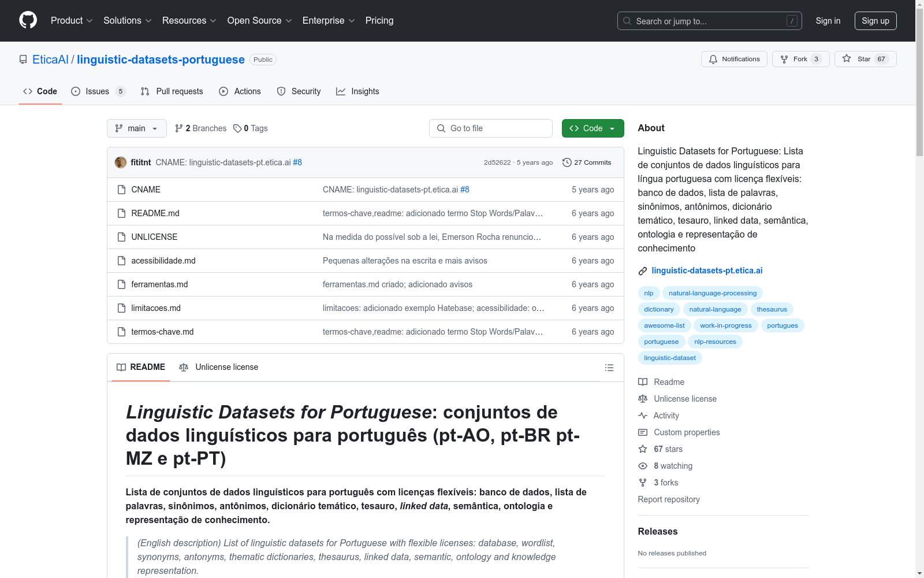
Task: Click the commit history clock icon
Action: (567, 162)
